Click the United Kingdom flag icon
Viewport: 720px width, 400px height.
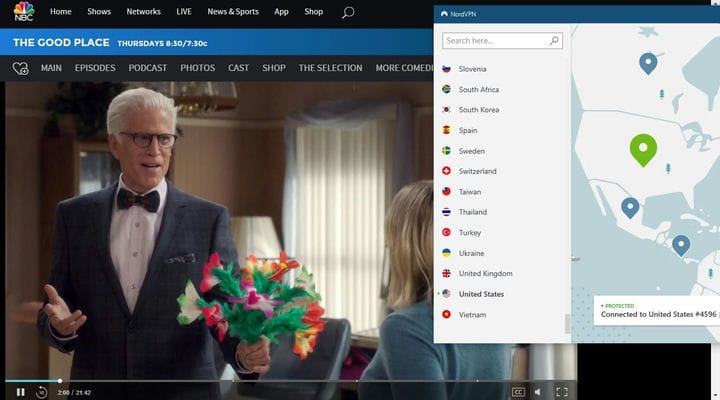[x=446, y=273]
